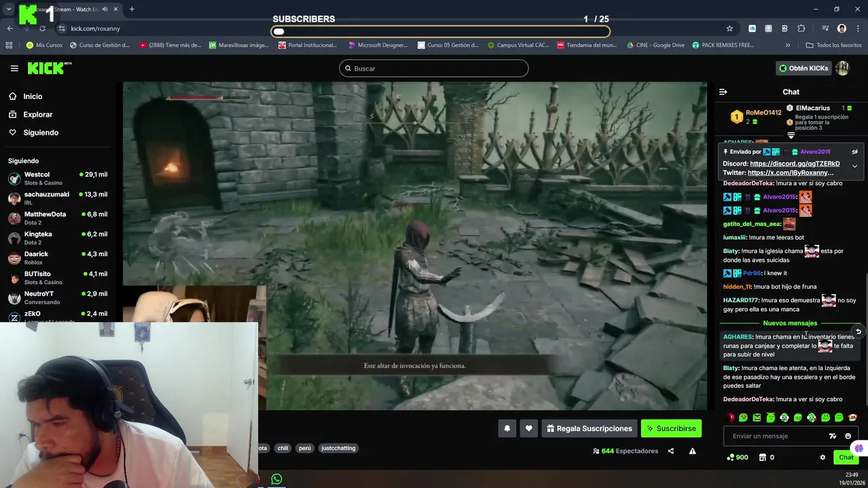The width and height of the screenshot is (868, 488).
Task: Open the Chrome extensions puzzle icon
Action: tap(802, 28)
